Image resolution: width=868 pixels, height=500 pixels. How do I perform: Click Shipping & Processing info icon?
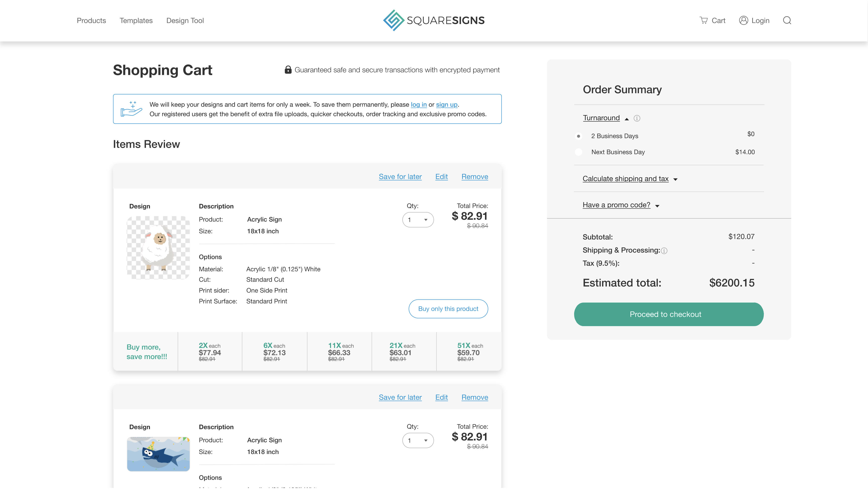tap(665, 251)
